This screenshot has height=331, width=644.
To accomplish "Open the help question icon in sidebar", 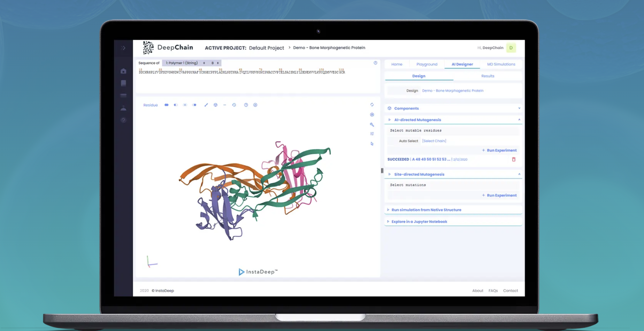I will [x=123, y=120].
